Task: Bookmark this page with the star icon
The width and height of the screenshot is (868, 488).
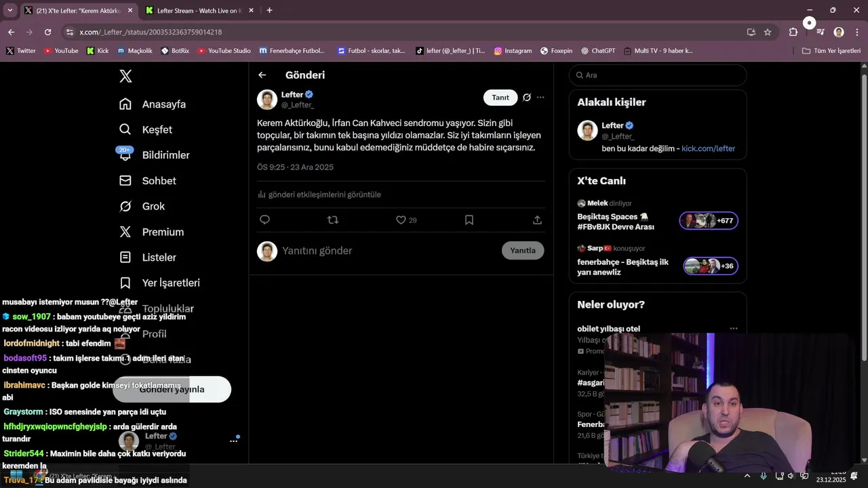Action: (x=768, y=32)
